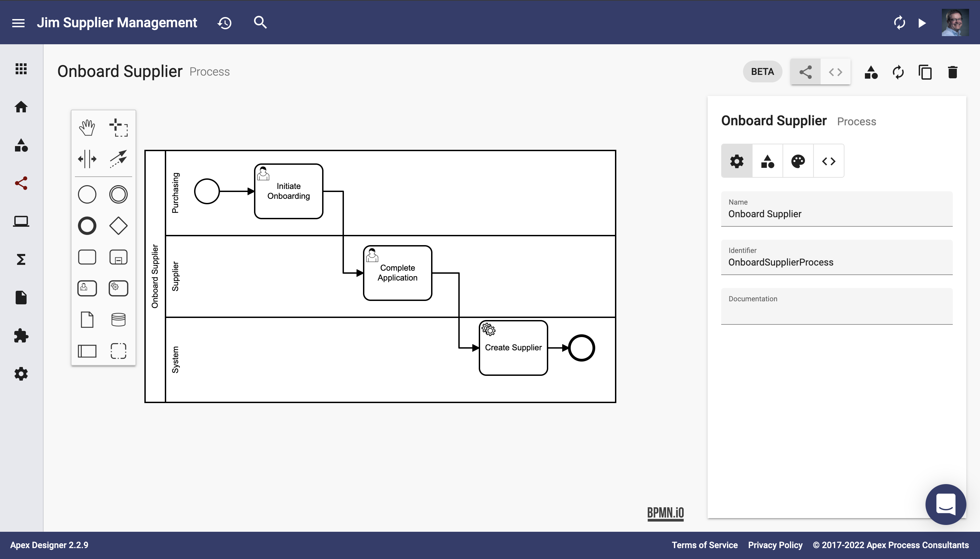Image resolution: width=980 pixels, height=559 pixels.
Task: Click the copy duplicate process icon
Action: click(x=925, y=72)
